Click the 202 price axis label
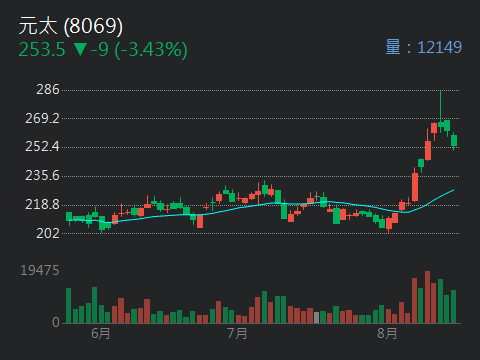The image size is (480, 360). 48,233
